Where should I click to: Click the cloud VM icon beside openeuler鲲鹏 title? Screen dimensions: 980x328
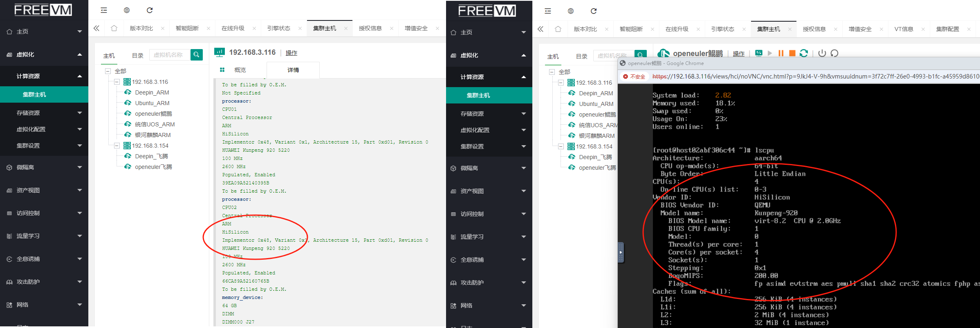click(x=664, y=53)
